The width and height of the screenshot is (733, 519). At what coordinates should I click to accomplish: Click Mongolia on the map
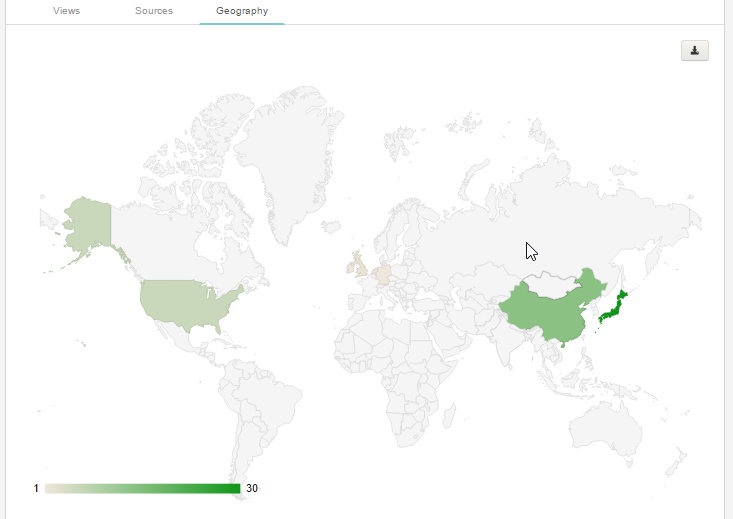pyautogui.click(x=553, y=284)
